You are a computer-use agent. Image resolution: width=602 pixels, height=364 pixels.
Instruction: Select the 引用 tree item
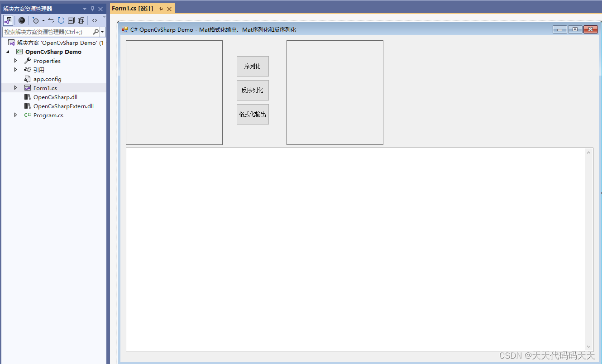tap(39, 70)
